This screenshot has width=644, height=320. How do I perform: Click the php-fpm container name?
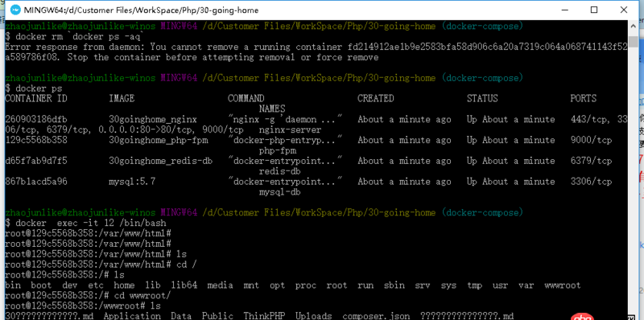pos(277,150)
